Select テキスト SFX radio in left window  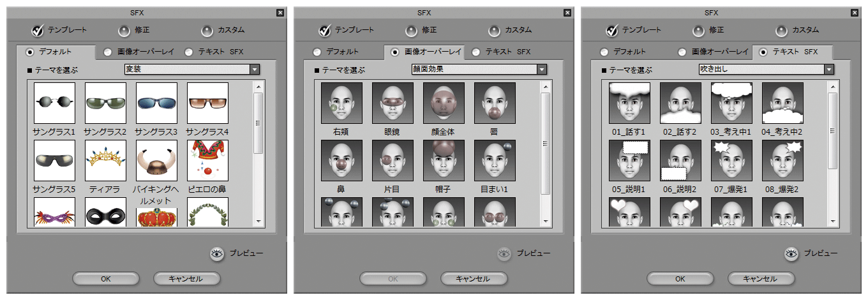(x=189, y=52)
